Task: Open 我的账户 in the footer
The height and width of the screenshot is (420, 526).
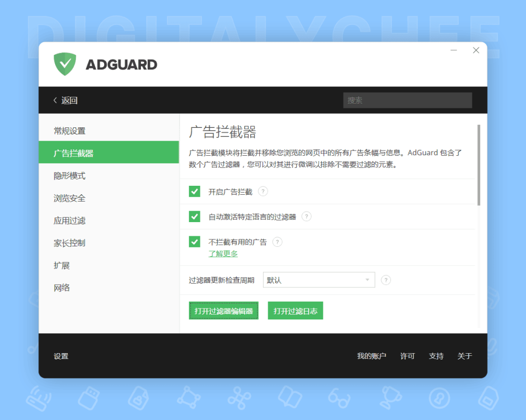Action: pyautogui.click(x=371, y=356)
